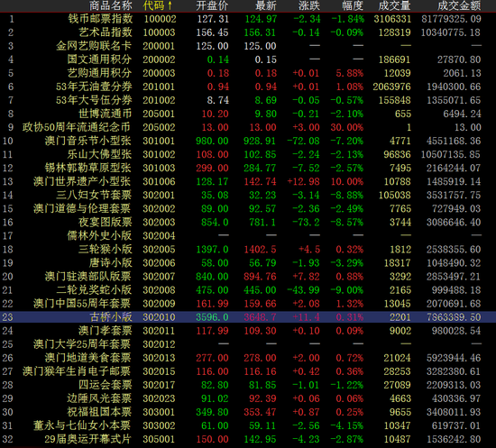The height and width of the screenshot is (448, 496).
Task: Select the 国文通用积分 row name
Action: tap(99, 59)
